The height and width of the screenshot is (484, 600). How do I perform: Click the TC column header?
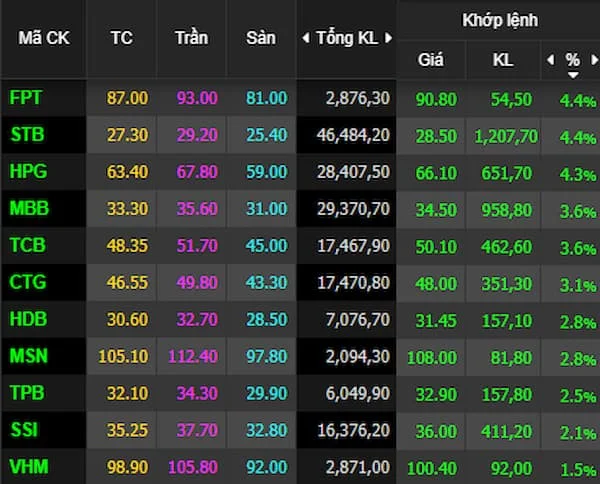click(x=122, y=38)
